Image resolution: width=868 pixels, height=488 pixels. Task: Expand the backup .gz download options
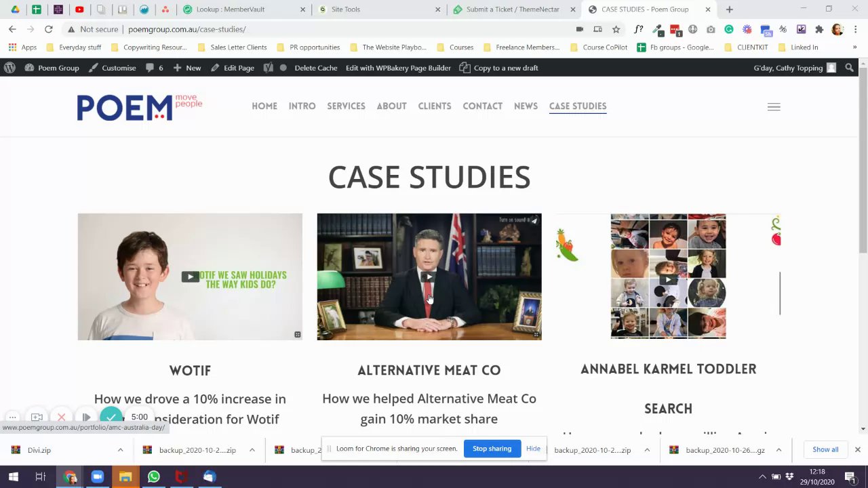click(x=778, y=450)
